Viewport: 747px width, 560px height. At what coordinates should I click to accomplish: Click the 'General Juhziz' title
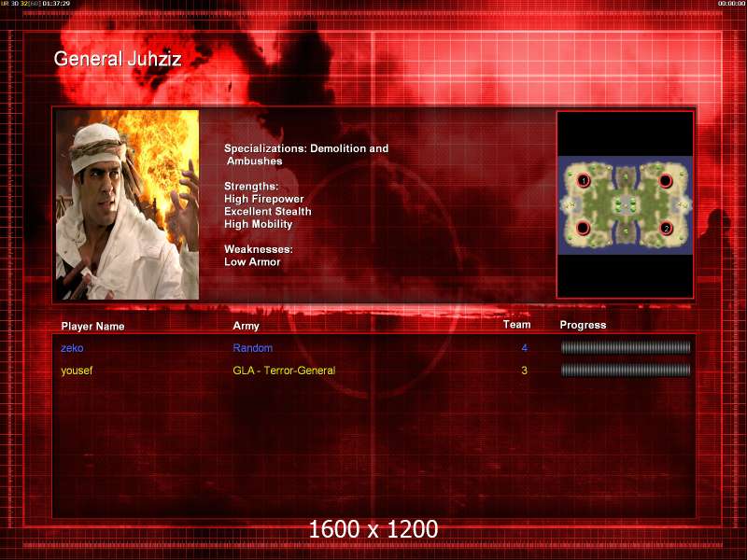118,59
